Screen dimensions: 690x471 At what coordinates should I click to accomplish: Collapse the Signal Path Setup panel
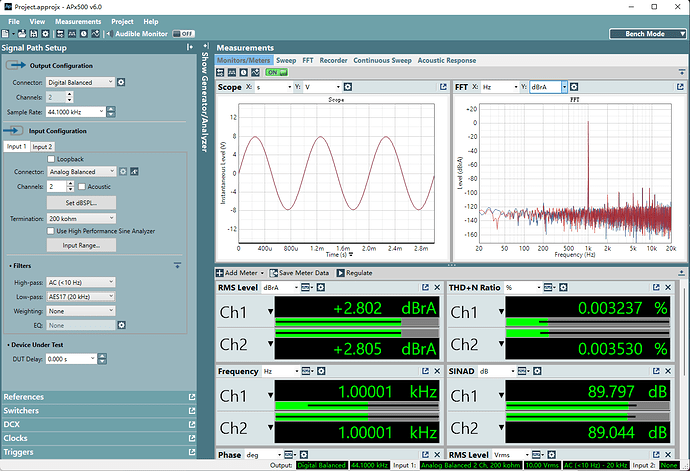190,47
